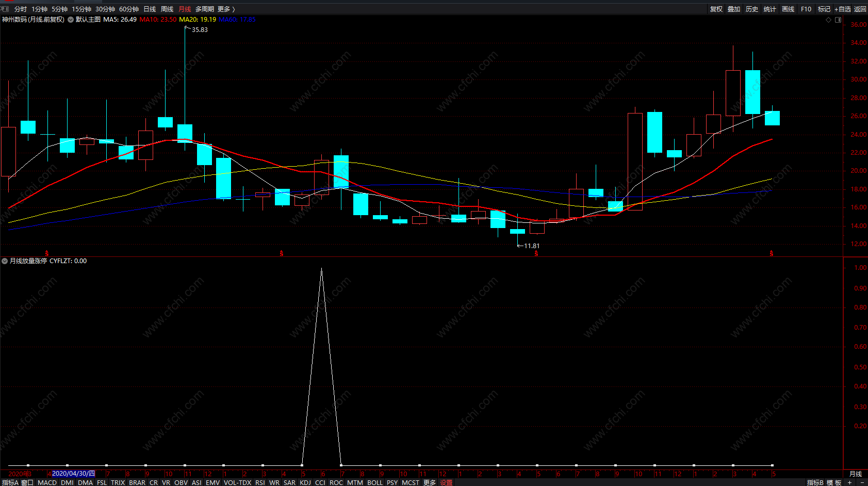Switch indicator to OBV
Viewport: 868px width, 486px height.
click(x=181, y=482)
